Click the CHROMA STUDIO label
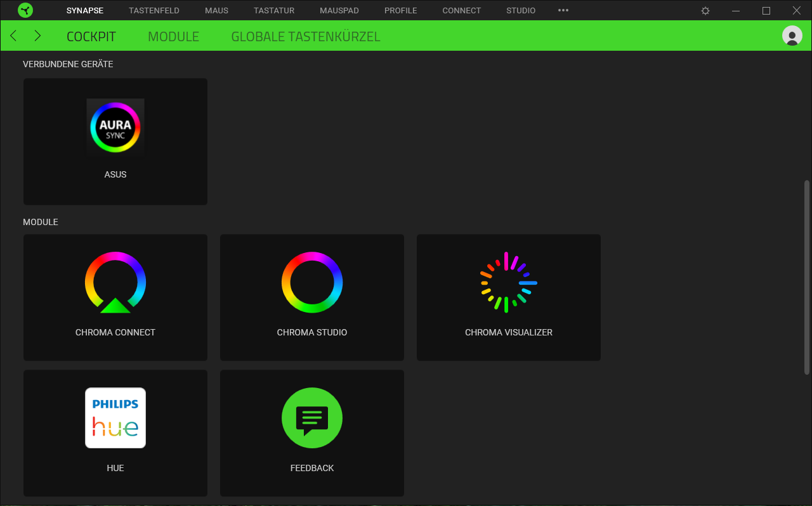The image size is (812, 506). pyautogui.click(x=312, y=332)
